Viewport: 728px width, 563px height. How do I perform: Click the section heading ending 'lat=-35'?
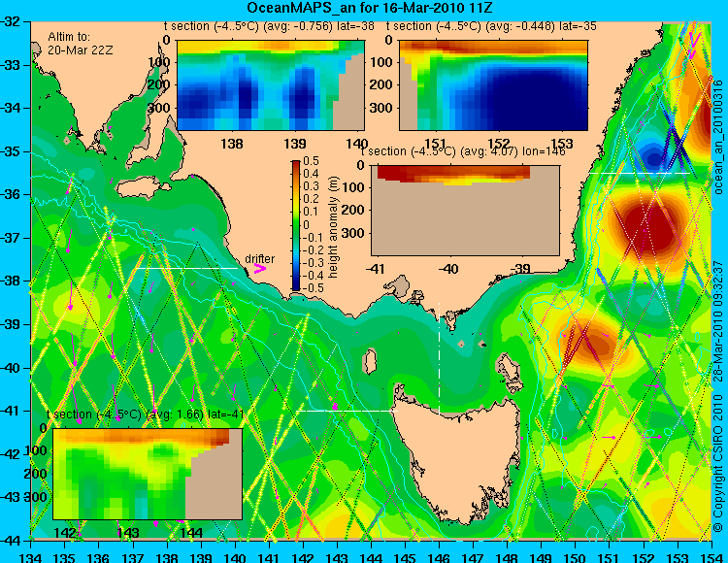pos(491,26)
